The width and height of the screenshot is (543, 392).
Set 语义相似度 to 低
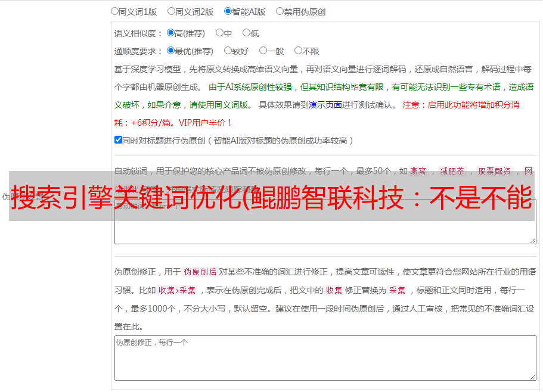[246, 33]
